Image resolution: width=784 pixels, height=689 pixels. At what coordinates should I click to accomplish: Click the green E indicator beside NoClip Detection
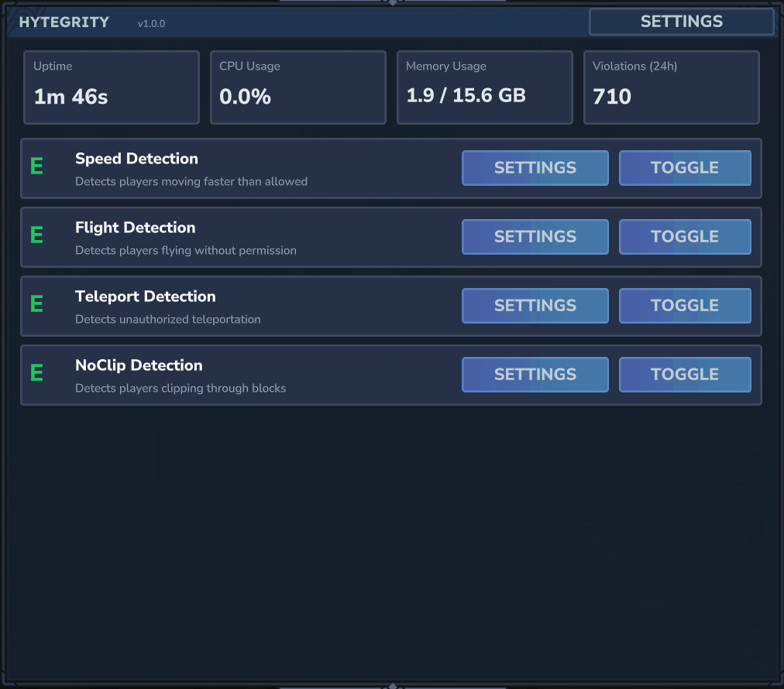(36, 373)
